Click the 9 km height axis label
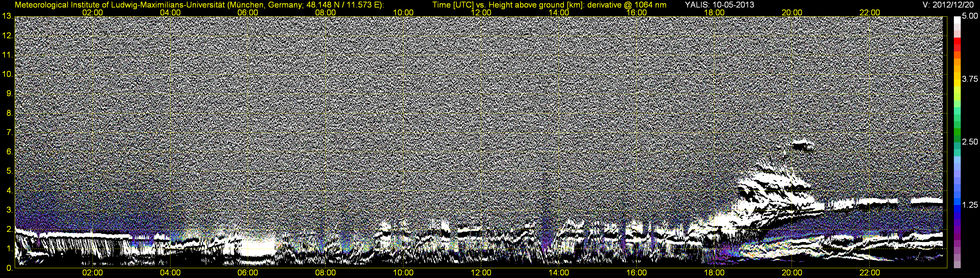The image size is (980, 278). 9,94
